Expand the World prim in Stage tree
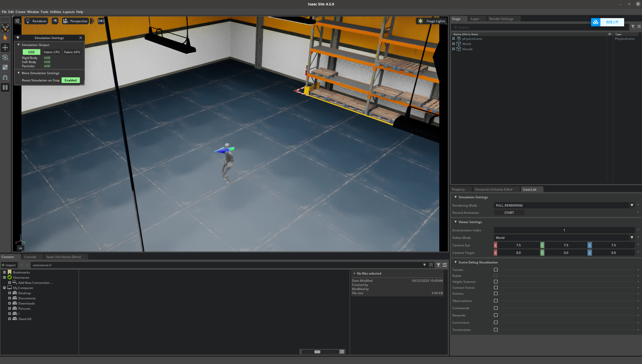The image size is (642, 364). (x=454, y=44)
